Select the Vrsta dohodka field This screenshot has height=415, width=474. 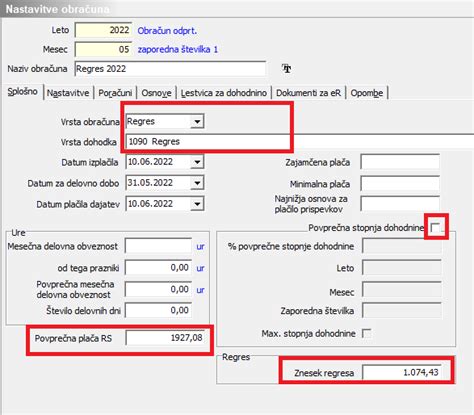[300, 142]
